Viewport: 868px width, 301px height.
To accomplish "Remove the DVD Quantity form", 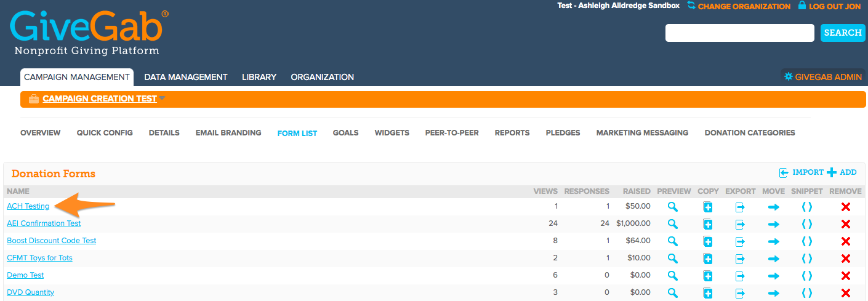I will coord(845,294).
